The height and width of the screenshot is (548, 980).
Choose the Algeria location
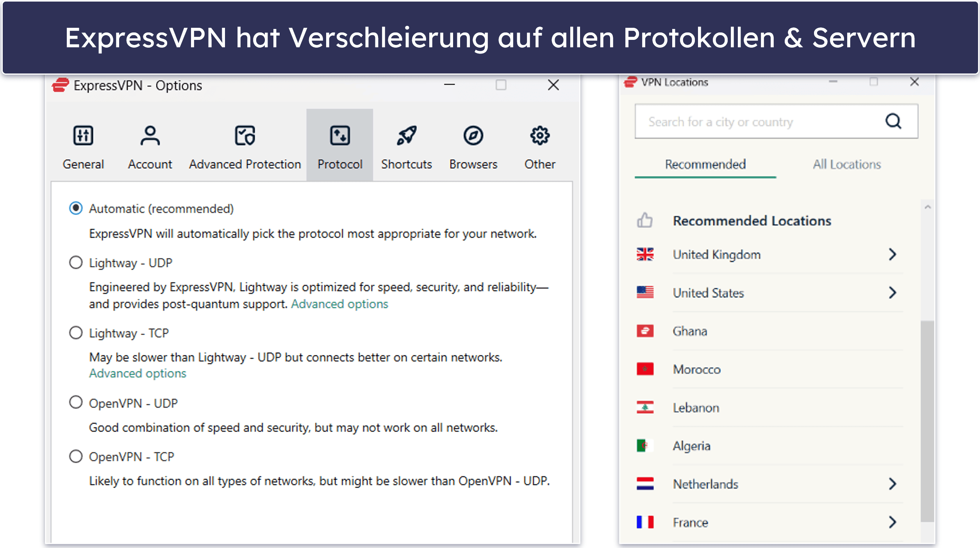tap(769, 446)
